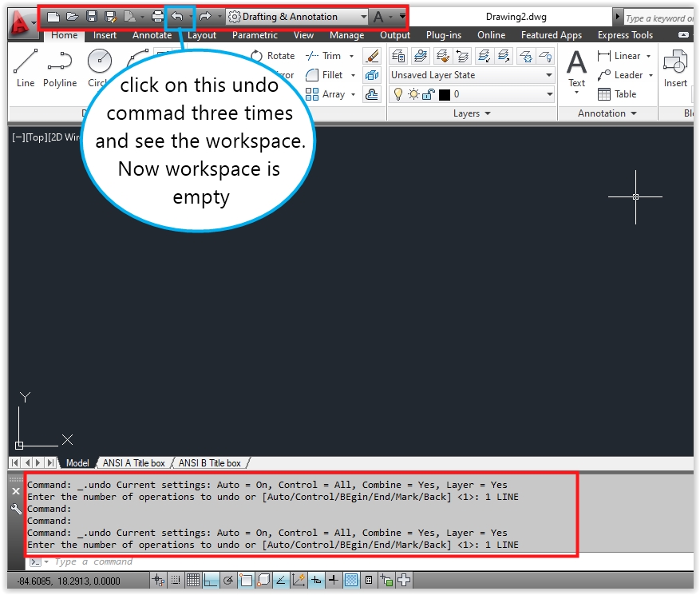Click the Fillet button
This screenshot has width=700, height=595.
tap(325, 75)
